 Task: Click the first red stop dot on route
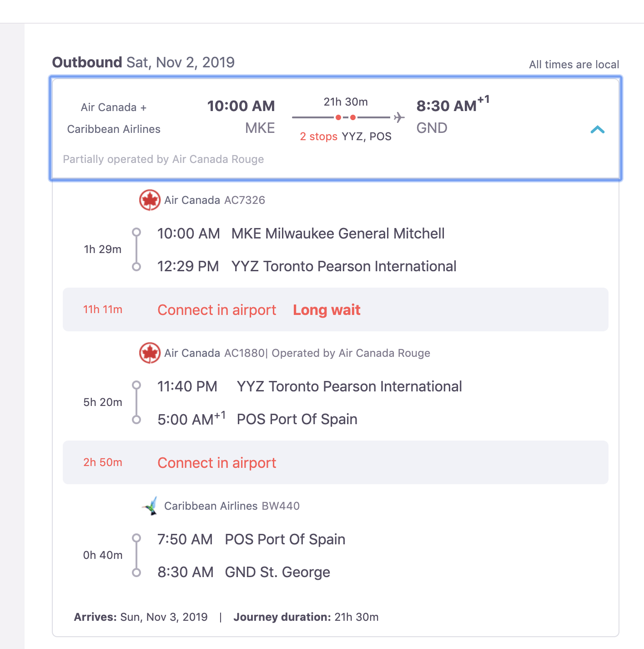pos(338,117)
